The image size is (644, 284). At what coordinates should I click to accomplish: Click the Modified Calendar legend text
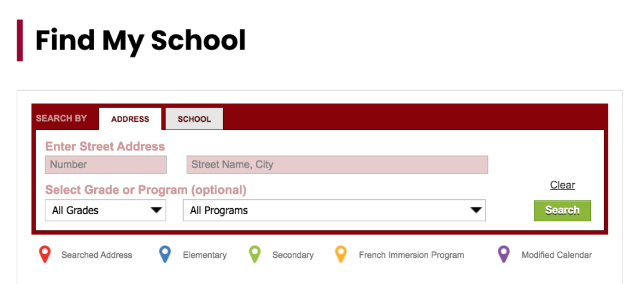click(557, 255)
